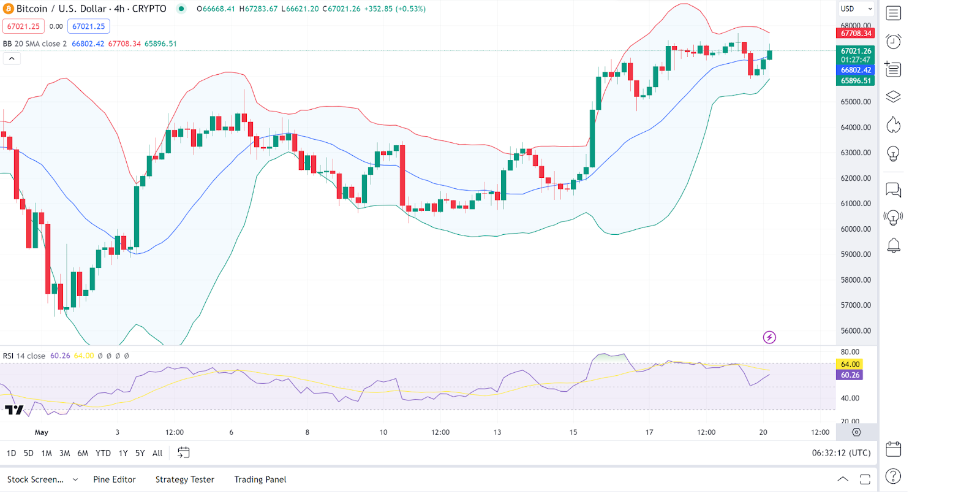980x496 pixels.
Task: Open the Chats speech bubble icon
Action: click(894, 190)
